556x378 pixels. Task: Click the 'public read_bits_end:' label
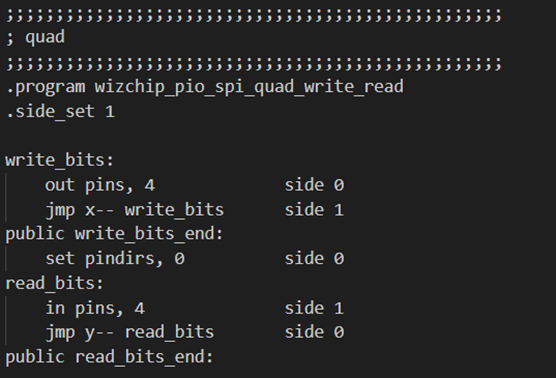click(x=109, y=357)
